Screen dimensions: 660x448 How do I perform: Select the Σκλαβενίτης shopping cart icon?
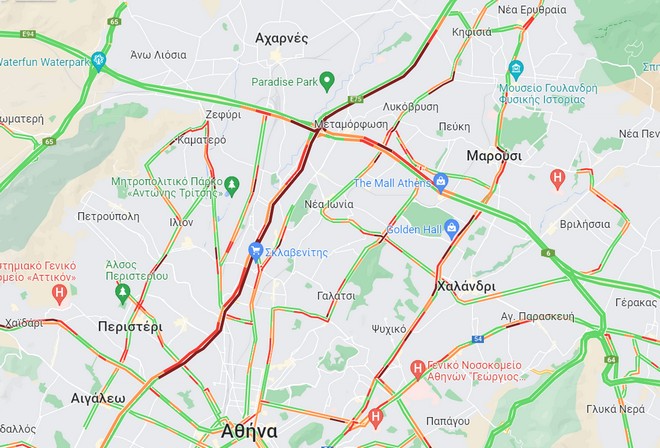click(x=255, y=252)
